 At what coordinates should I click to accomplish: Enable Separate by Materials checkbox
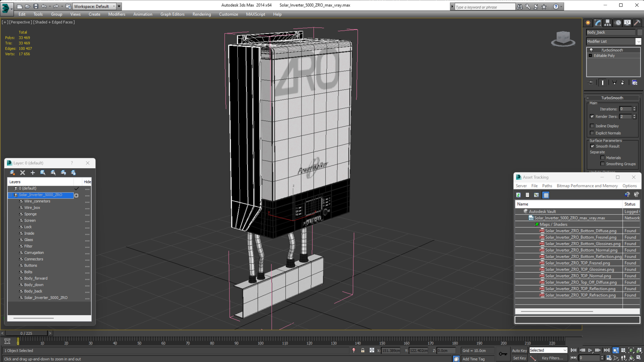(602, 158)
